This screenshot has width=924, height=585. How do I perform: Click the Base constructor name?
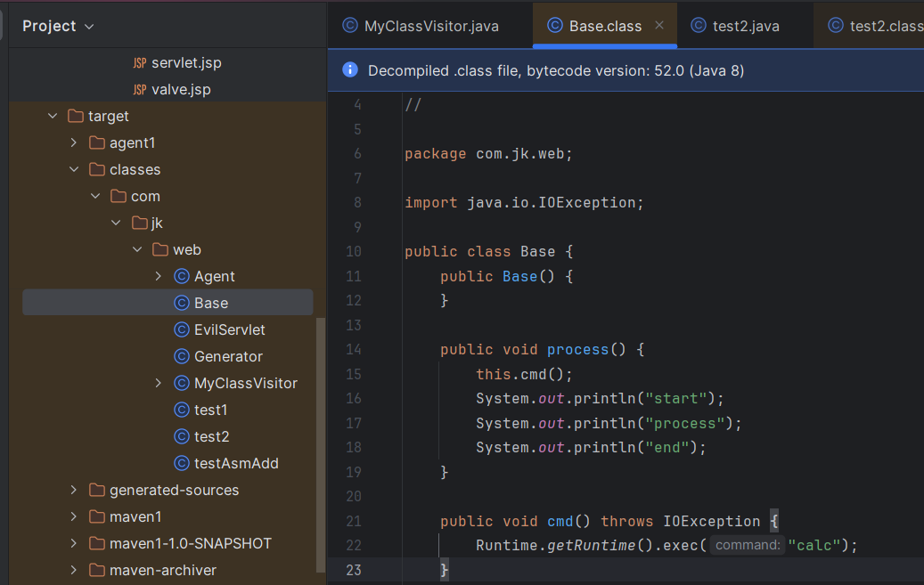(x=519, y=276)
